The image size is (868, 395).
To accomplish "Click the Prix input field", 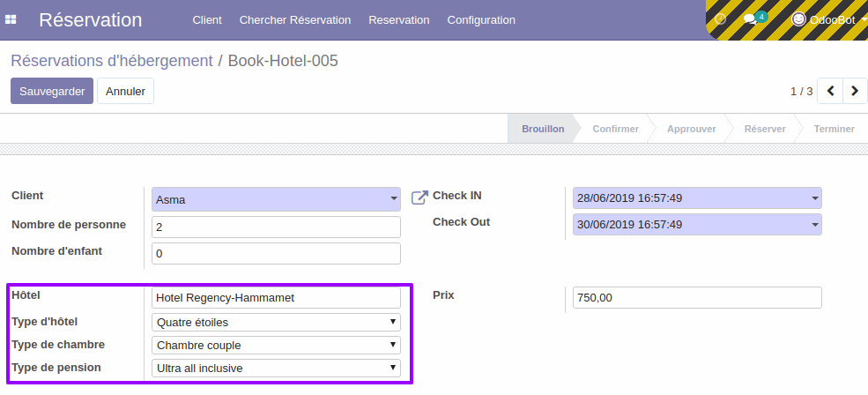I will point(697,297).
